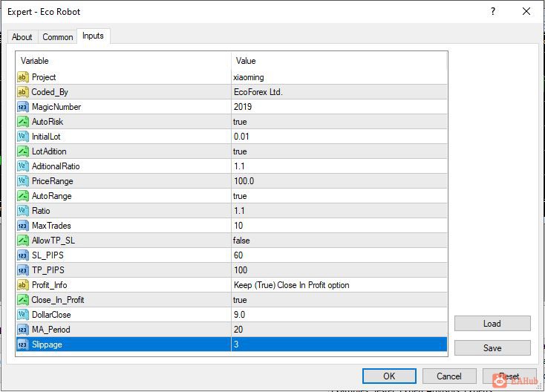The height and width of the screenshot is (392, 545).
Task: Load a saved inputs preset
Action: [x=492, y=324]
